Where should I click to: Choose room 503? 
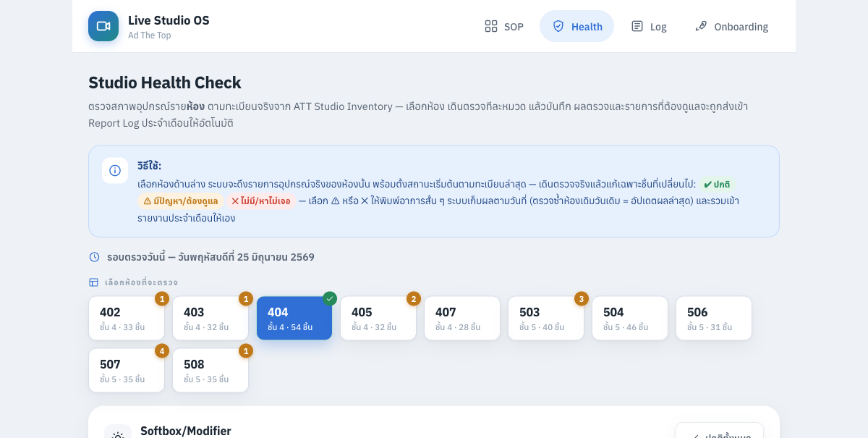tap(546, 318)
